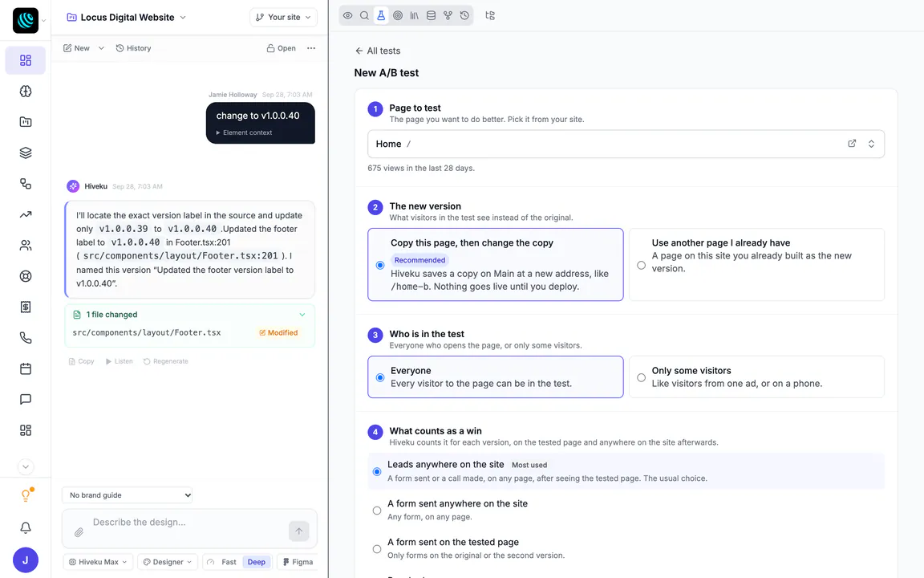
Task: Click Regenerate under the Hiveku reply
Action: click(x=165, y=361)
